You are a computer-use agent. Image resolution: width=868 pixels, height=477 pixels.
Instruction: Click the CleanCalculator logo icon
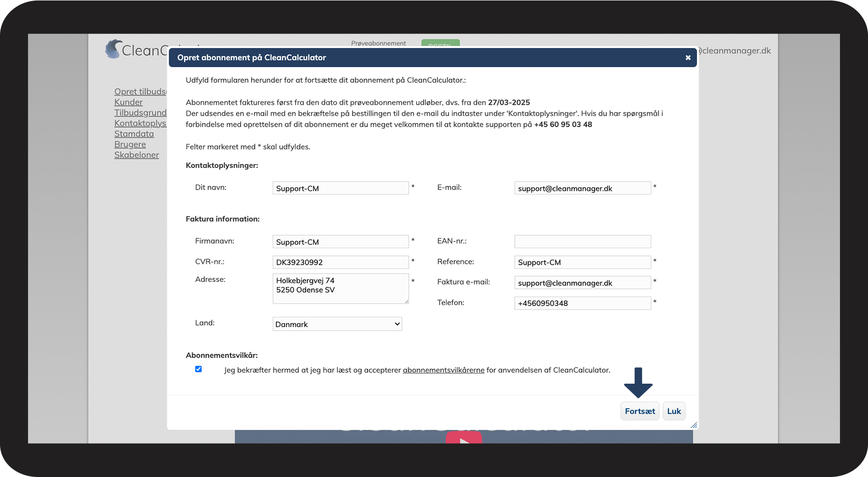(x=113, y=49)
